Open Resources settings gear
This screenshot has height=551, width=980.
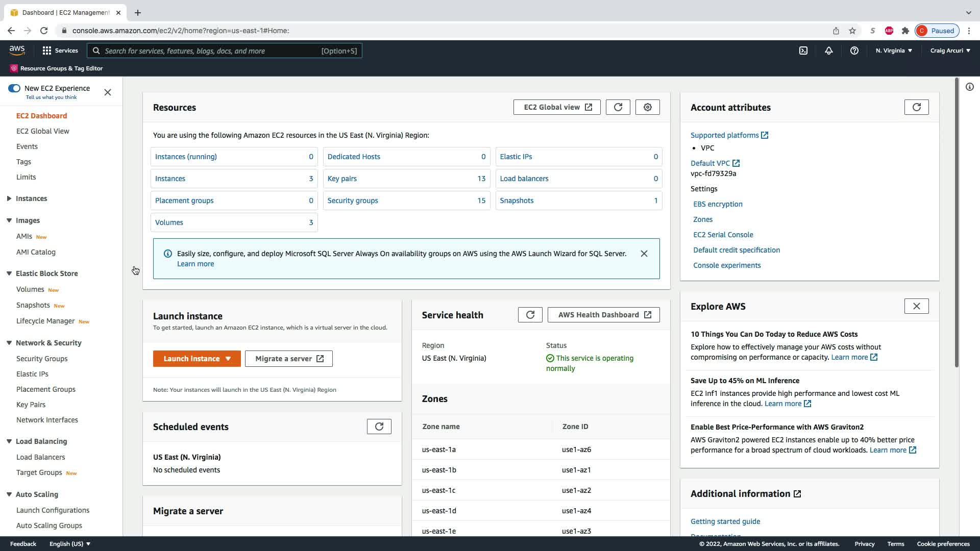[x=647, y=107]
